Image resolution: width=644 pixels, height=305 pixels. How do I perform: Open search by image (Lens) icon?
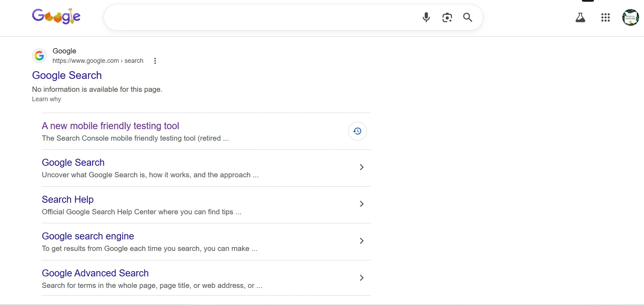(447, 17)
